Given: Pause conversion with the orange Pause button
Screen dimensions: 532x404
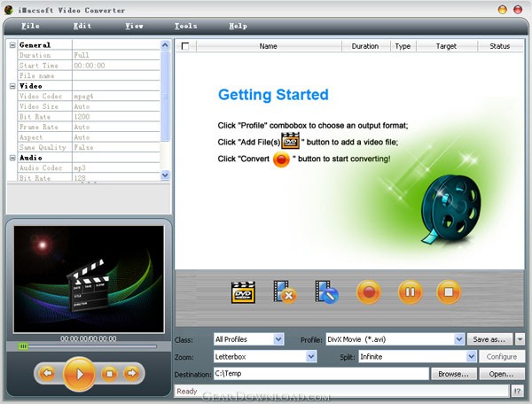Looking at the screenshot, I should point(410,291).
